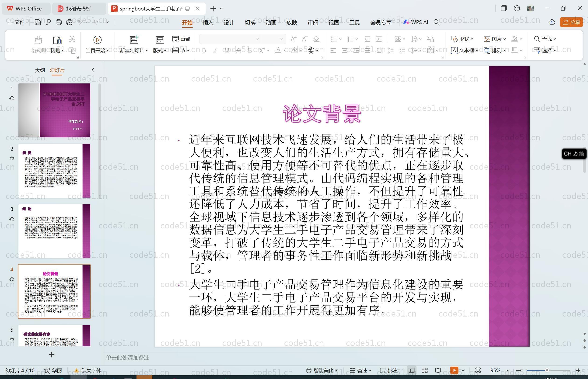The image size is (588, 379).
Task: Open the Layout (版式) dropdown
Action: coord(159,50)
